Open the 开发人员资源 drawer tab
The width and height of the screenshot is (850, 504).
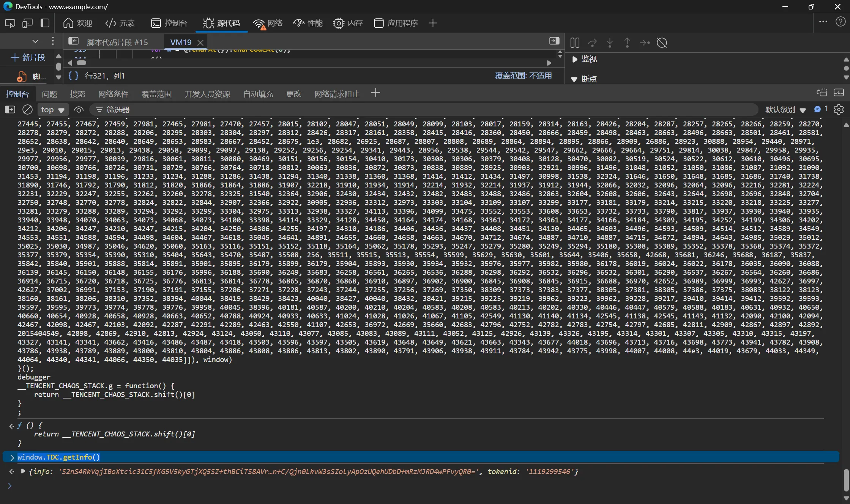(x=207, y=94)
